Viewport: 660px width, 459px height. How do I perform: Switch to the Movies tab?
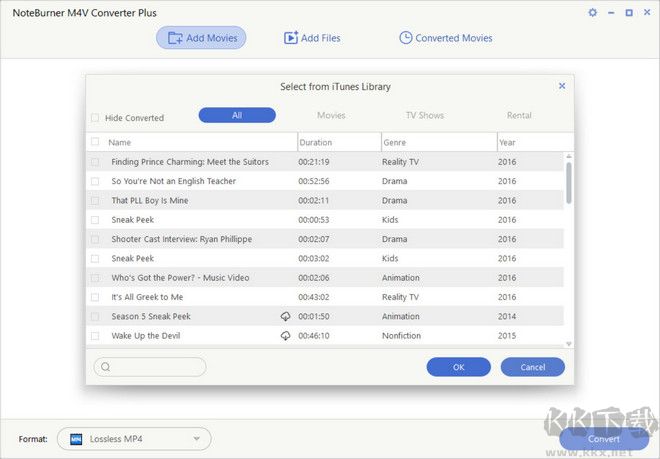click(331, 116)
